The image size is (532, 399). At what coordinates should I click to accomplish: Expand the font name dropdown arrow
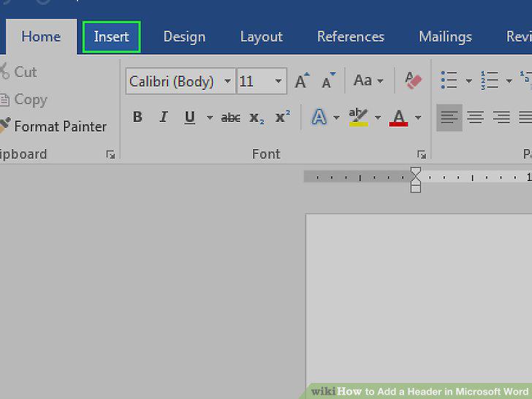pos(228,81)
